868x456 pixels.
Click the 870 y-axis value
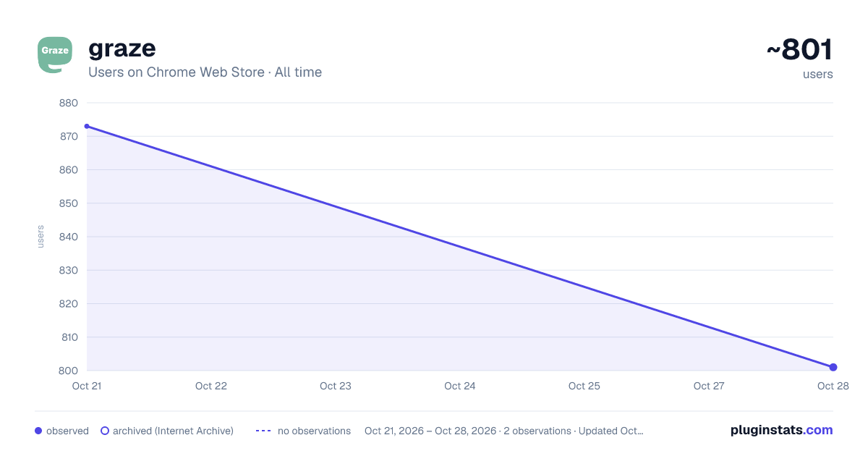point(69,136)
